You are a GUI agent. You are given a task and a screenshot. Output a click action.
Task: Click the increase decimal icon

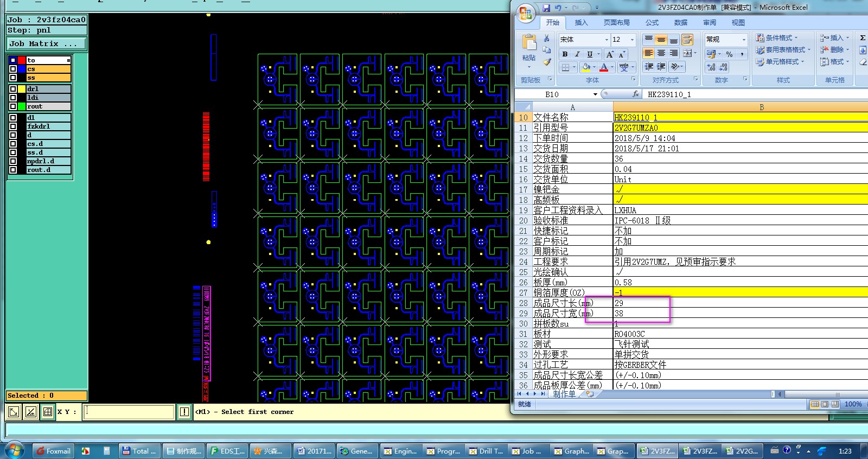pyautogui.click(x=711, y=67)
